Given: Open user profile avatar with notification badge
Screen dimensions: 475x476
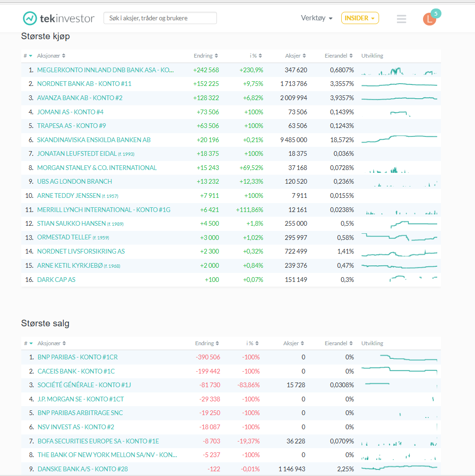Looking at the screenshot, I should pos(429,19).
